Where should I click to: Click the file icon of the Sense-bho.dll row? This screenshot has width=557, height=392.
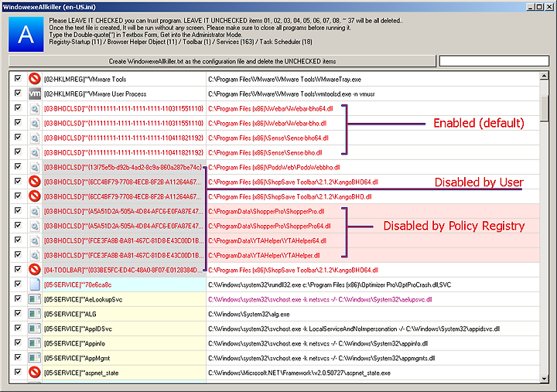click(x=35, y=152)
